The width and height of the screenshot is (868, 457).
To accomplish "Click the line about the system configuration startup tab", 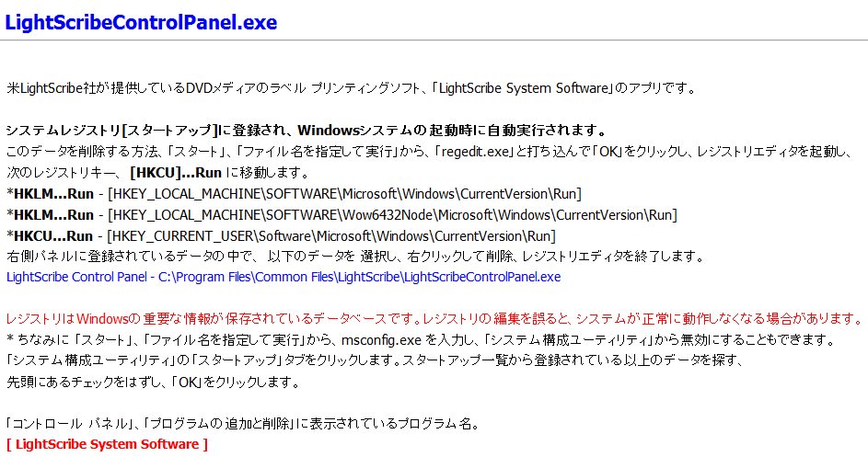I will pyautogui.click(x=375, y=360).
